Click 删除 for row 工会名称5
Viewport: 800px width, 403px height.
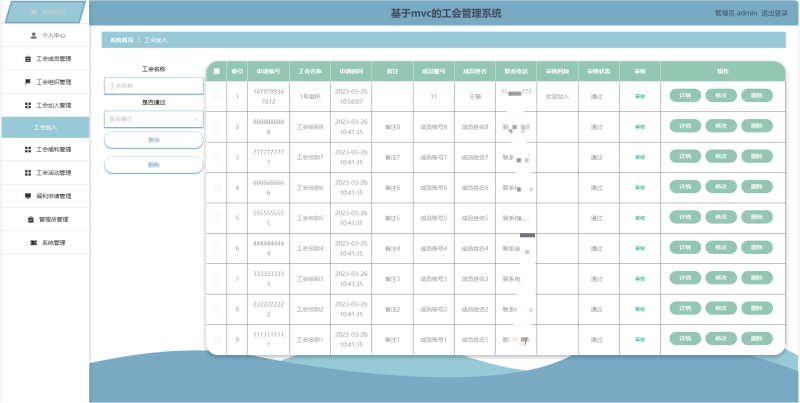pos(757,217)
